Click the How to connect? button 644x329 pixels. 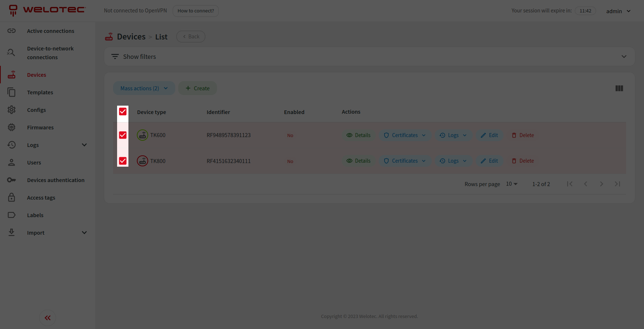click(x=196, y=11)
